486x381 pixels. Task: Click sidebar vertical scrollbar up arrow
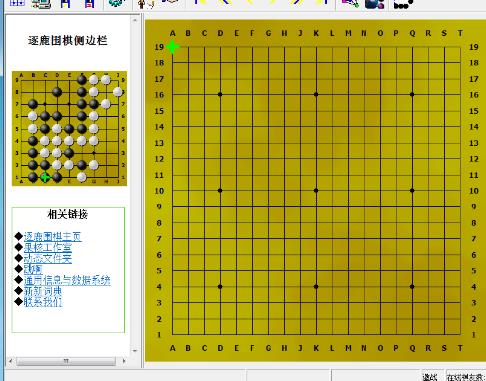pos(135,20)
